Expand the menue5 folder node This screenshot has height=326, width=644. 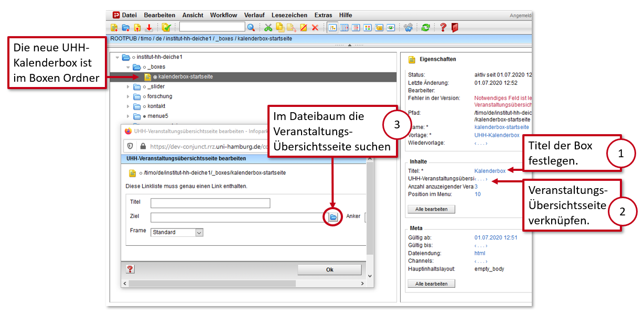pyautogui.click(x=128, y=116)
